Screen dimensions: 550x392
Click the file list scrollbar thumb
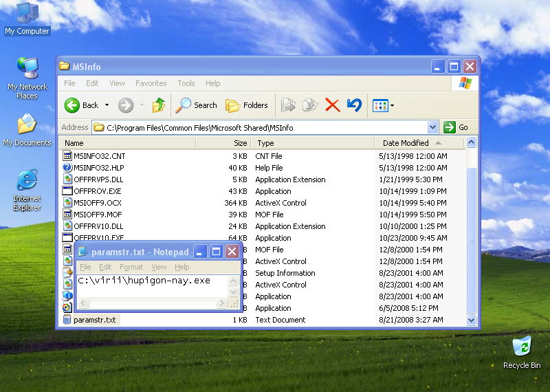[x=471, y=241]
